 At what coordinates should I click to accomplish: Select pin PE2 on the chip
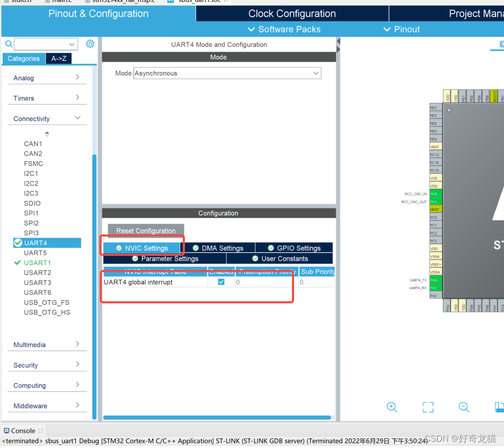[x=436, y=108]
